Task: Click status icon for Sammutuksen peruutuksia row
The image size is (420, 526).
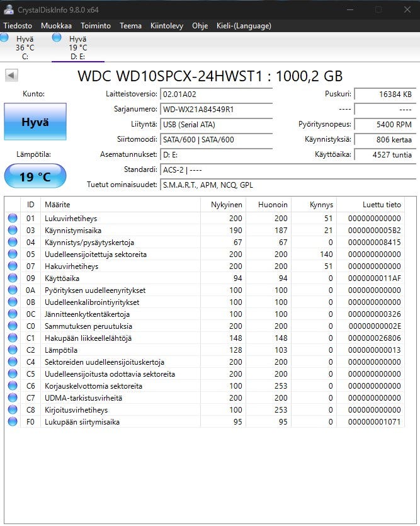Action: click(x=13, y=326)
